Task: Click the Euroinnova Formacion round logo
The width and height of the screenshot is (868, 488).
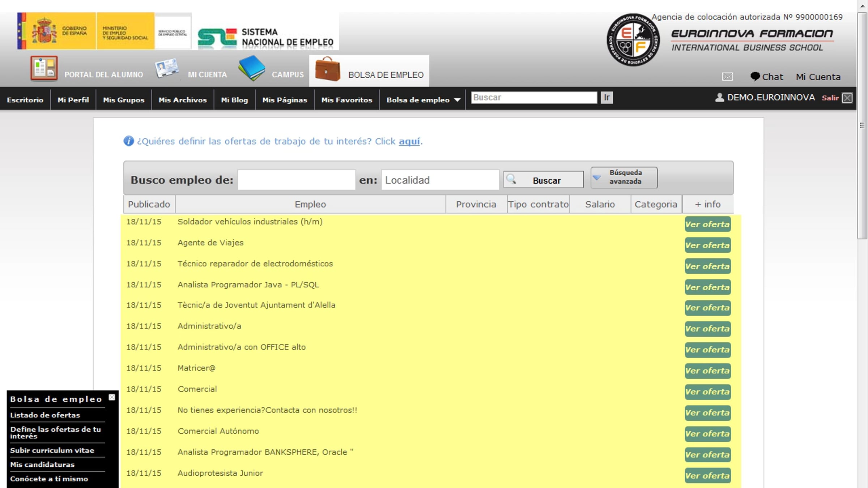Action: pos(633,40)
